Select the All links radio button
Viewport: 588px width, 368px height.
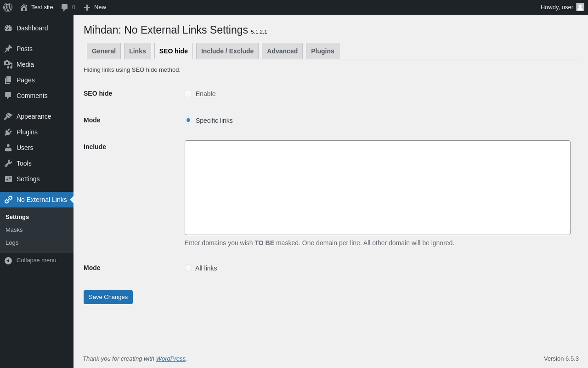click(188, 268)
